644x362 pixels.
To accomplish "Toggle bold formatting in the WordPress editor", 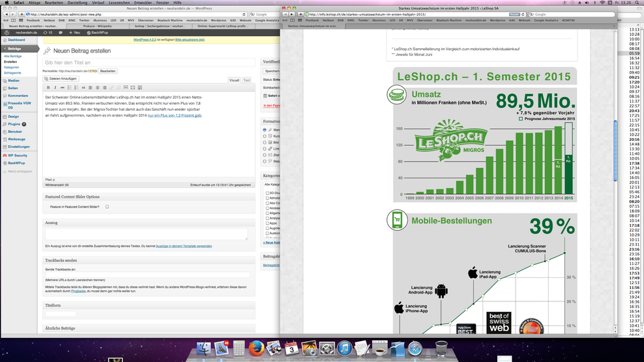I will click(x=48, y=87).
